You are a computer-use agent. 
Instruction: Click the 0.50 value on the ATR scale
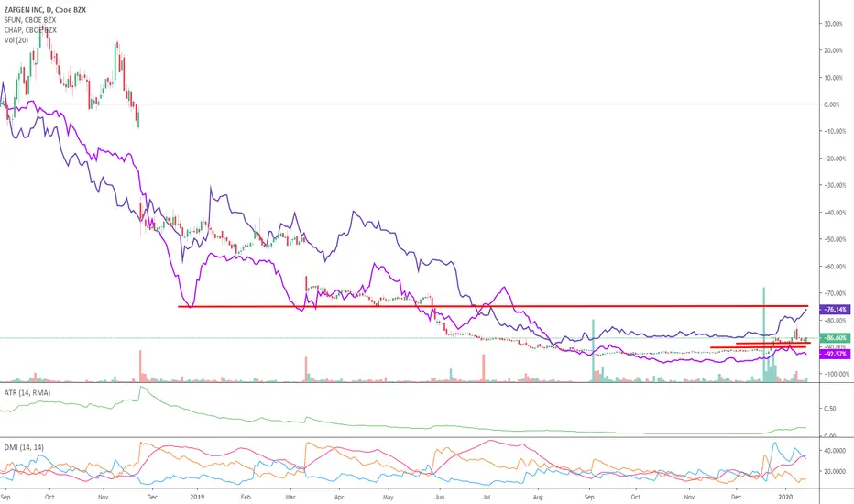point(830,408)
